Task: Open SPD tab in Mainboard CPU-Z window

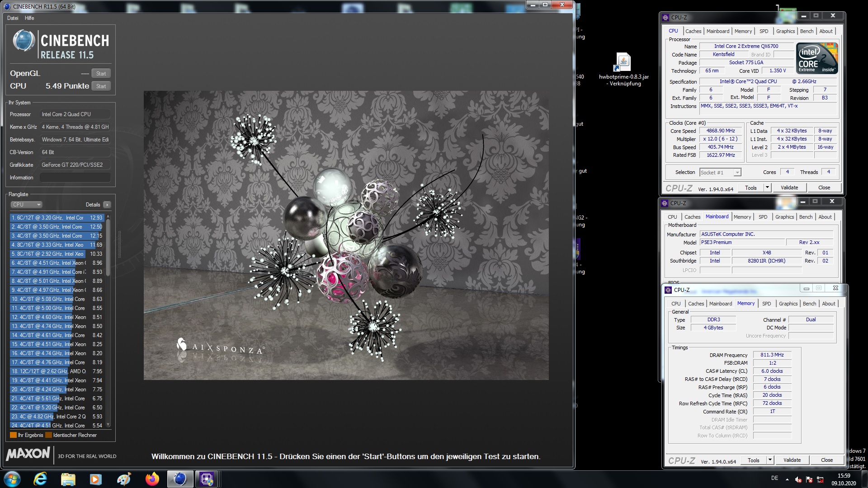Action: coord(763,217)
